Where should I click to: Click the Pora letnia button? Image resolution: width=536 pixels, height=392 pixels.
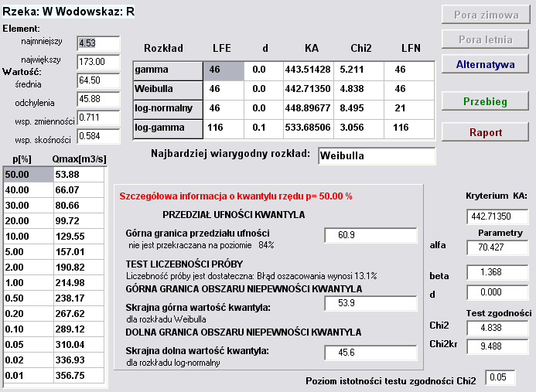tap(486, 39)
